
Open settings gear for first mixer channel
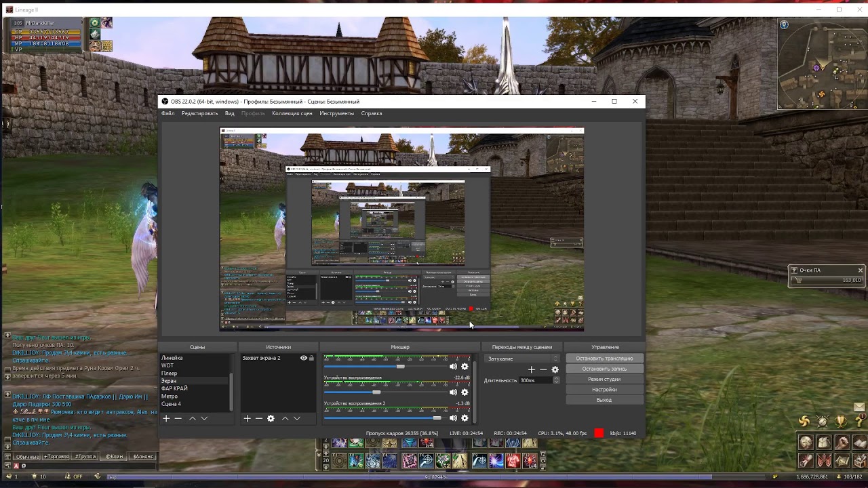[x=465, y=367]
